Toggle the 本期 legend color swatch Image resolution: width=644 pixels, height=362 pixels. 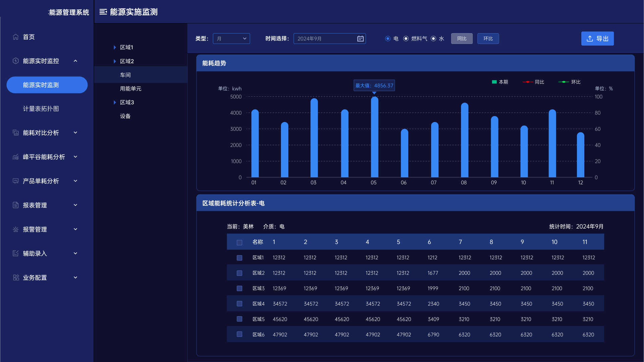494,82
